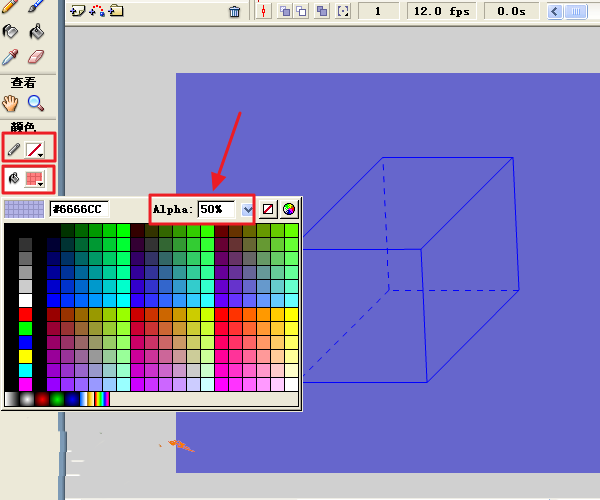
Task: Click the Alpha 50% input field
Action: (x=216, y=209)
